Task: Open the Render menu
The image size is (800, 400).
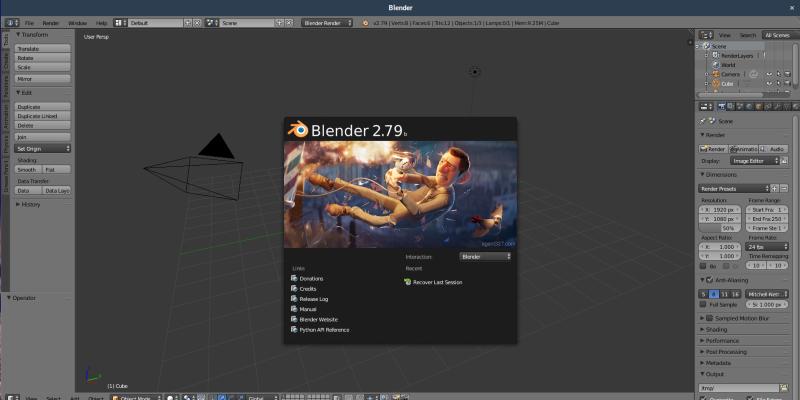Action: tap(51, 22)
